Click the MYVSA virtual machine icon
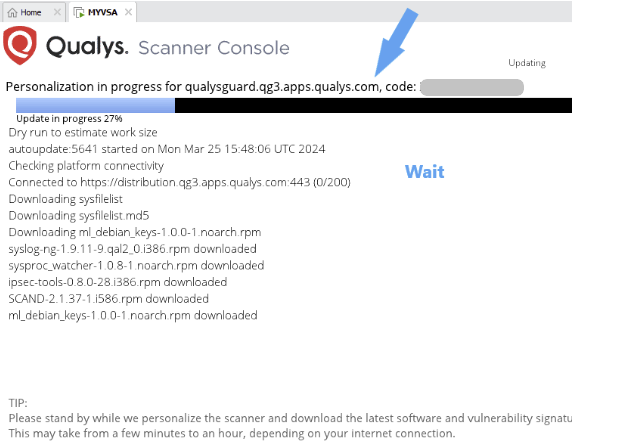The width and height of the screenshot is (620, 446). coord(79,13)
